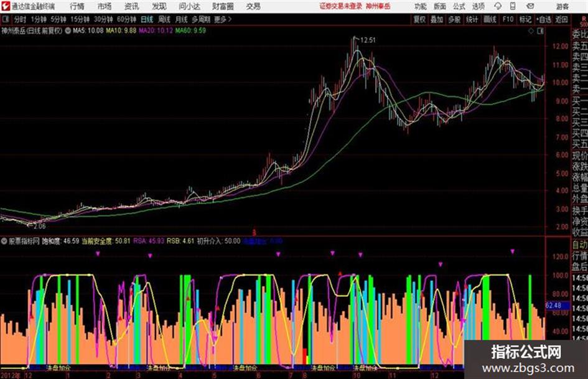This screenshot has height=379, width=588.
Task: Click the 2.06 low price label
Action: click(39, 227)
